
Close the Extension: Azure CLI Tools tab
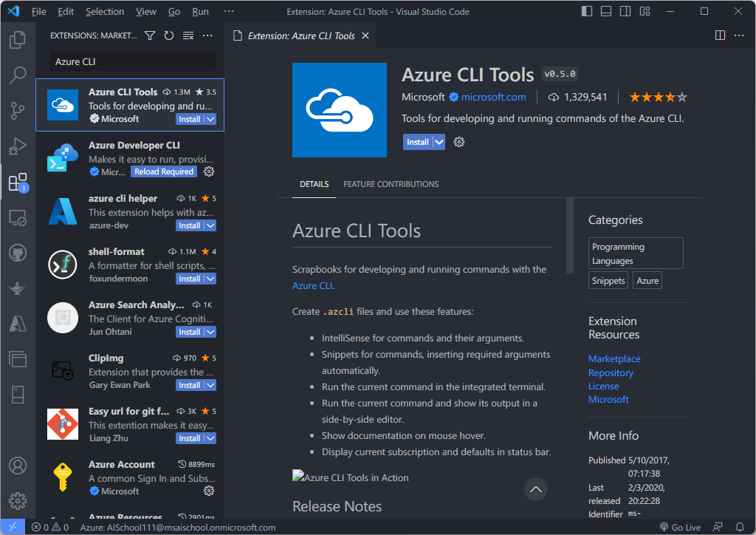point(365,35)
